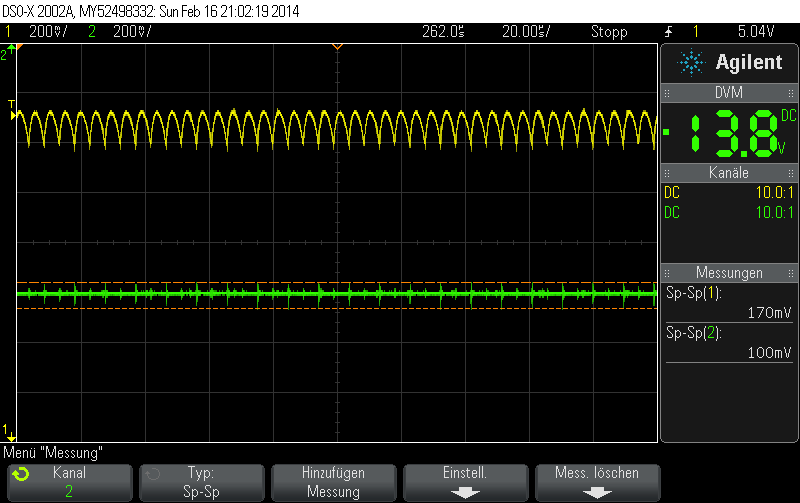Click the DSO-X 2002A title timestamp line

coord(151,11)
